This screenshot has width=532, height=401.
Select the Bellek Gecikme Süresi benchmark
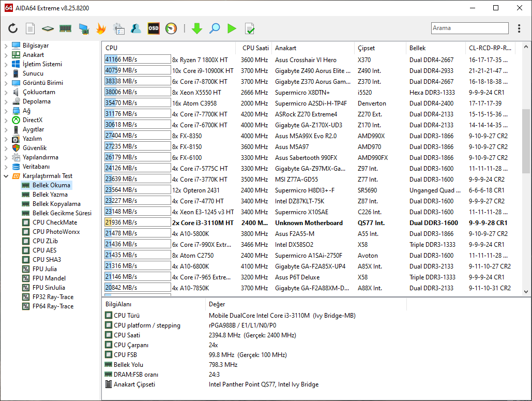62,213
